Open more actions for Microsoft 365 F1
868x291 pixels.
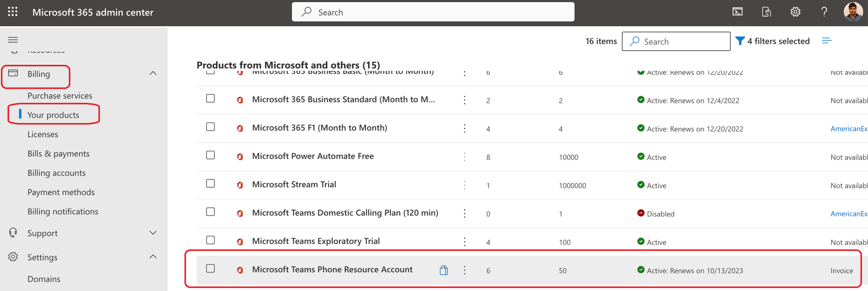tap(464, 129)
